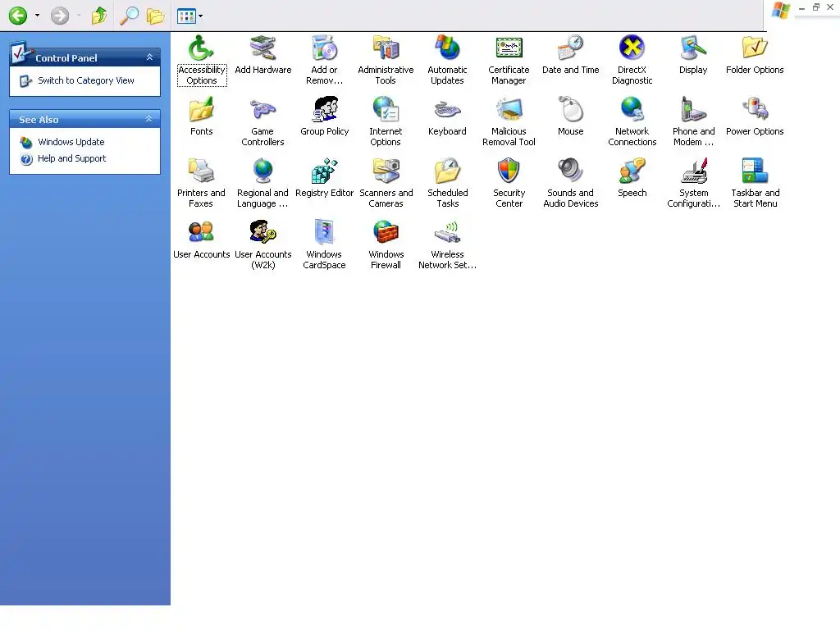Image resolution: width=840 pixels, height=630 pixels.
Task: Click the Search magnifier toolbar button
Action: coord(129,16)
